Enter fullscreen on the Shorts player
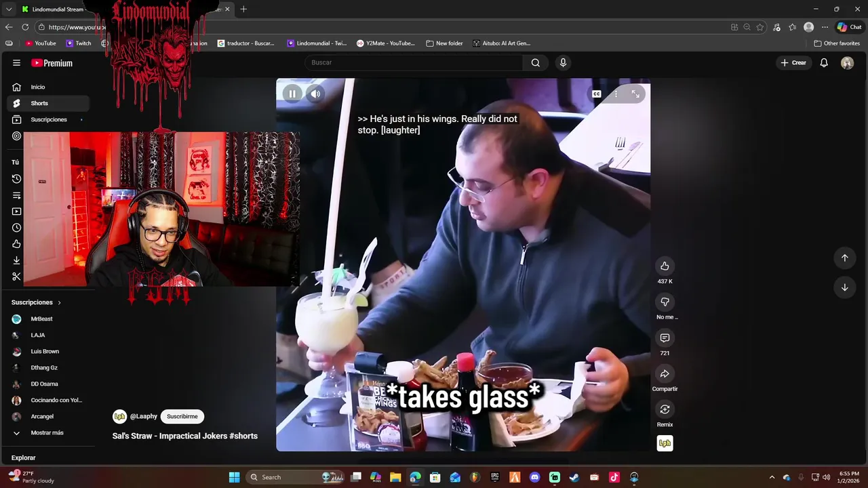Viewport: 868px width, 488px height. 635,94
